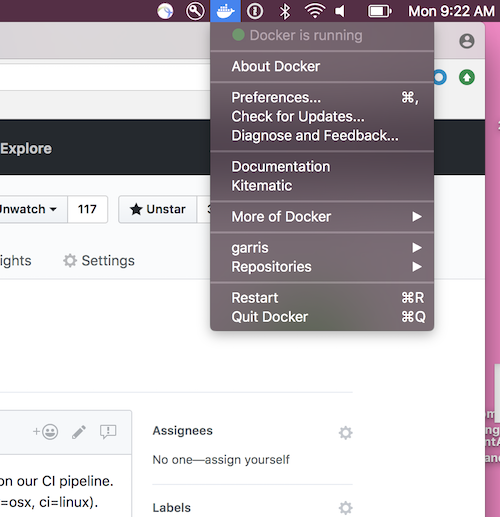Open the 1Password menu bar icon
Viewport: 500px width, 517px height.
(255, 11)
